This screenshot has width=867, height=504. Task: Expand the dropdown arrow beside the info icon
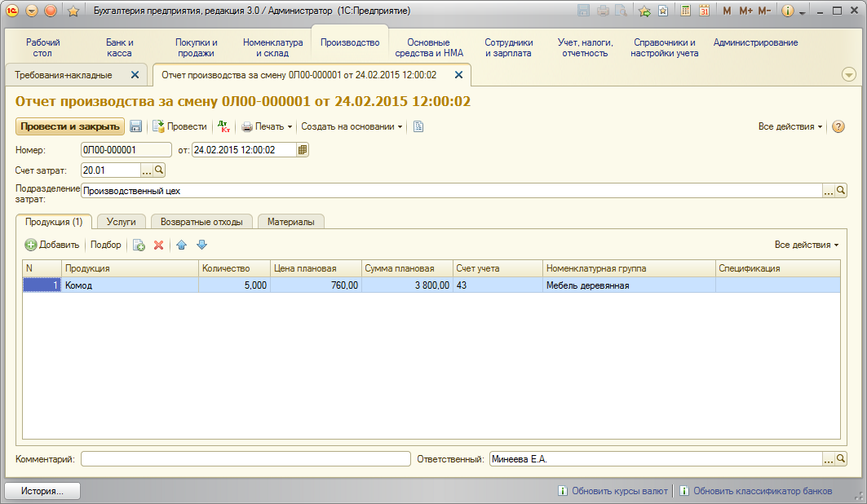[802, 12]
